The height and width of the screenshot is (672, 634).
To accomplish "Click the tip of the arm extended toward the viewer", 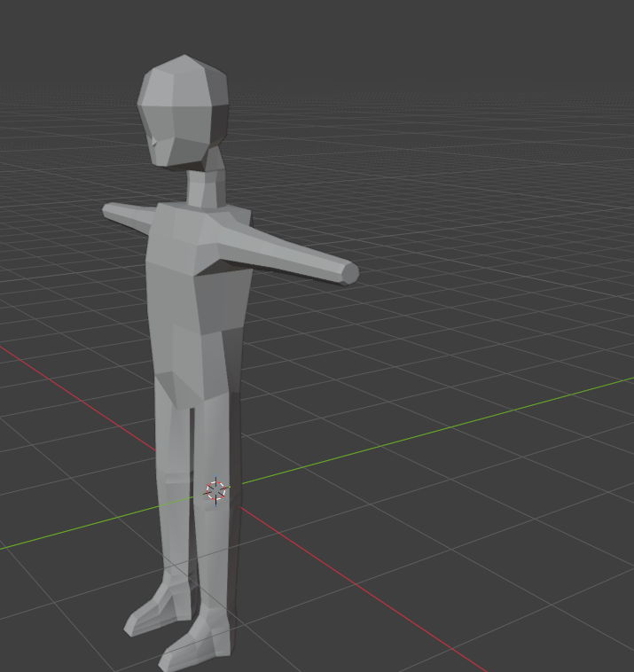I will click(350, 274).
